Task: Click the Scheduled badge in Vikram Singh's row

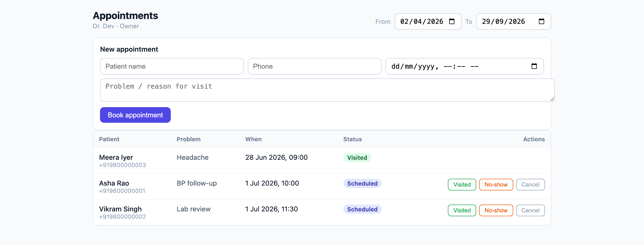Action: click(x=362, y=209)
